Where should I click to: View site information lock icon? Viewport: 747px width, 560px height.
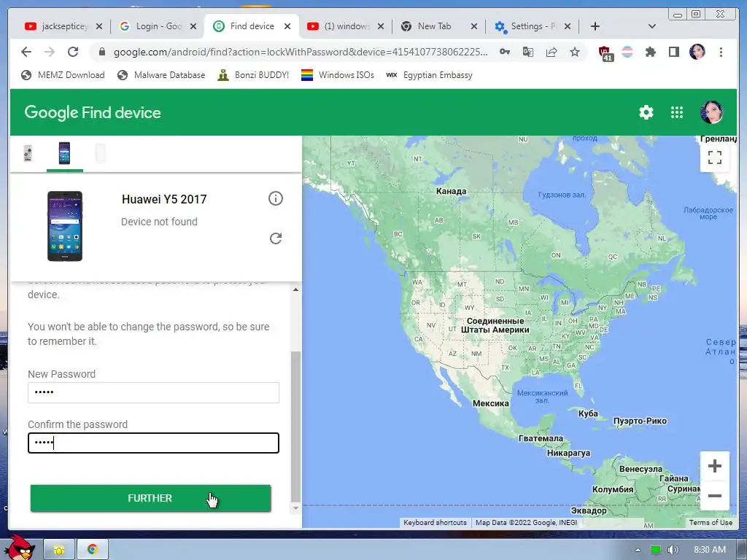101,52
